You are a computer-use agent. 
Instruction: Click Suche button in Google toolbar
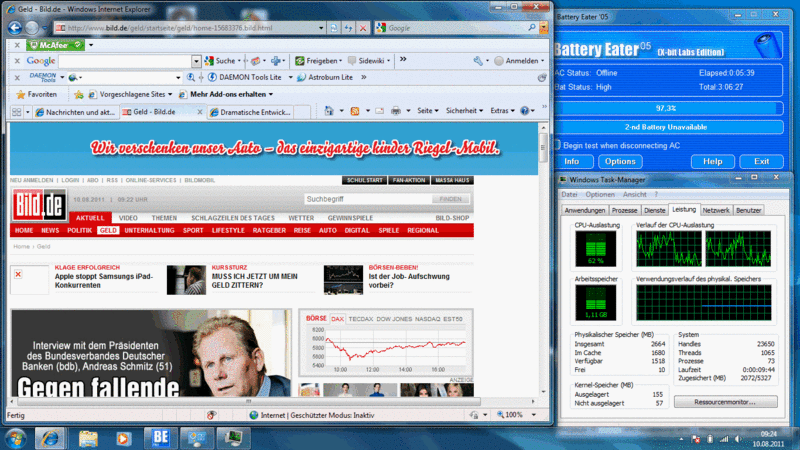pyautogui.click(x=220, y=61)
